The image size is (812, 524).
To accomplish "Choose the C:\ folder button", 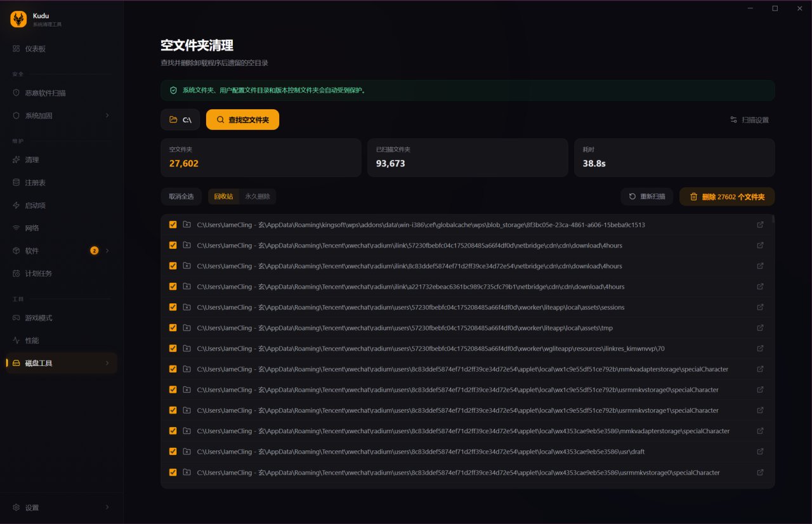I will [x=180, y=119].
